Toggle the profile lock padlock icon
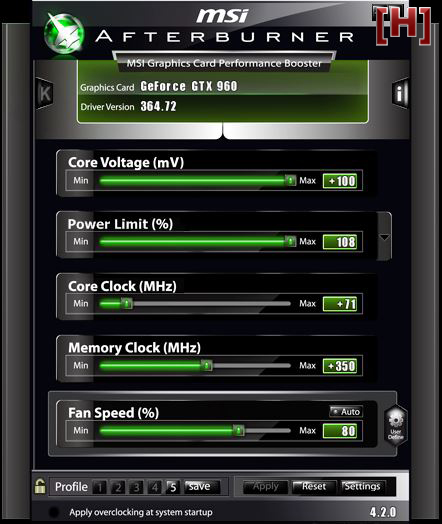 pos(40,486)
